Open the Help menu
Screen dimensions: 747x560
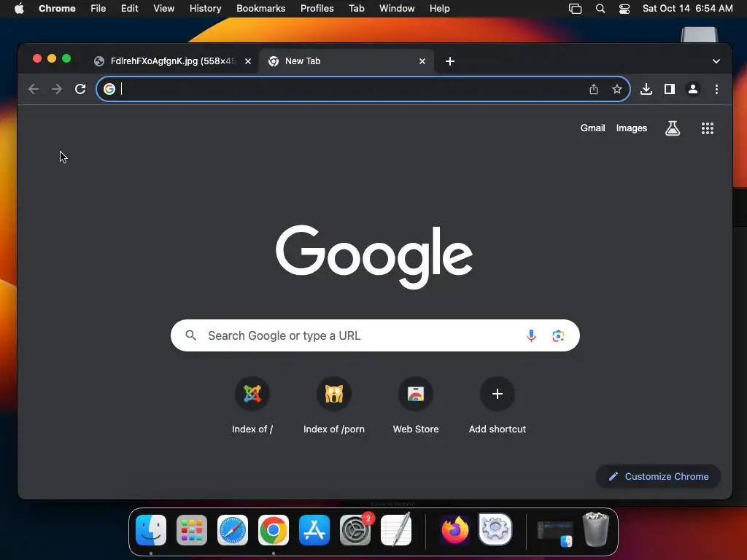pyautogui.click(x=439, y=9)
